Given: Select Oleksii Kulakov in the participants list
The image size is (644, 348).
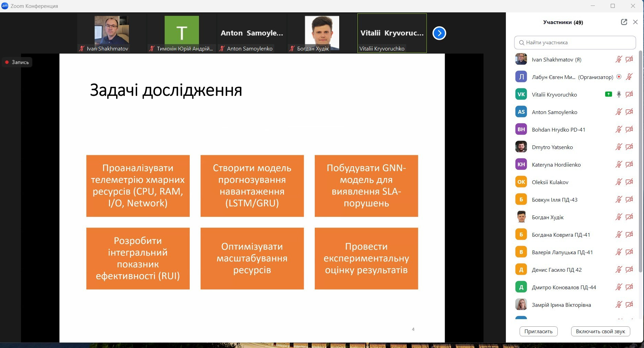Looking at the screenshot, I should 550,182.
